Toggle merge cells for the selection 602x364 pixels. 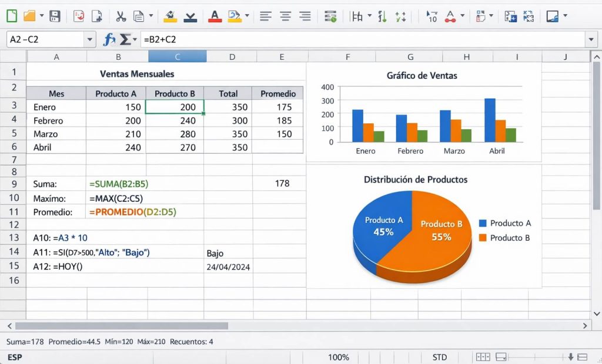(x=330, y=16)
